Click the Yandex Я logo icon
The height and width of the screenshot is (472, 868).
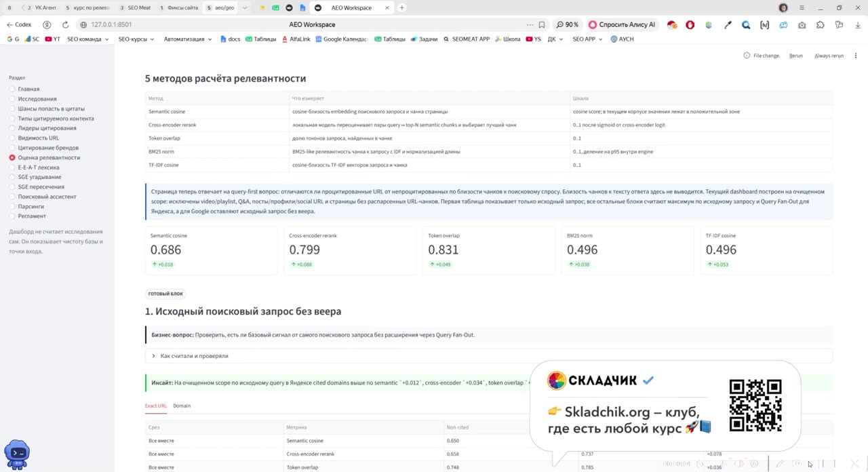pyautogui.click(x=47, y=24)
